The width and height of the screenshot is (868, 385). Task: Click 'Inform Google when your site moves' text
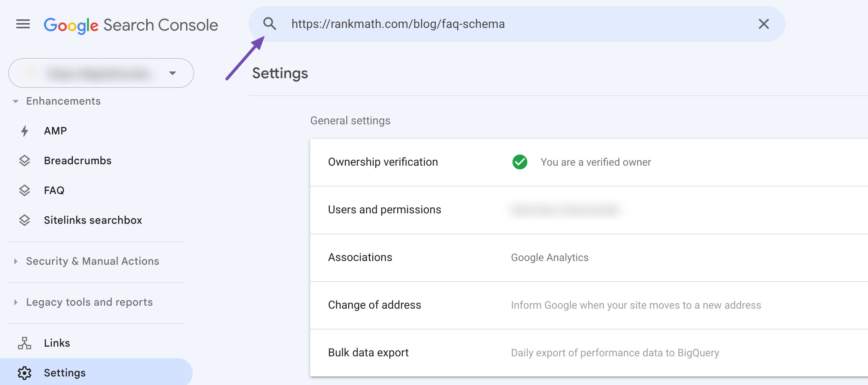636,305
